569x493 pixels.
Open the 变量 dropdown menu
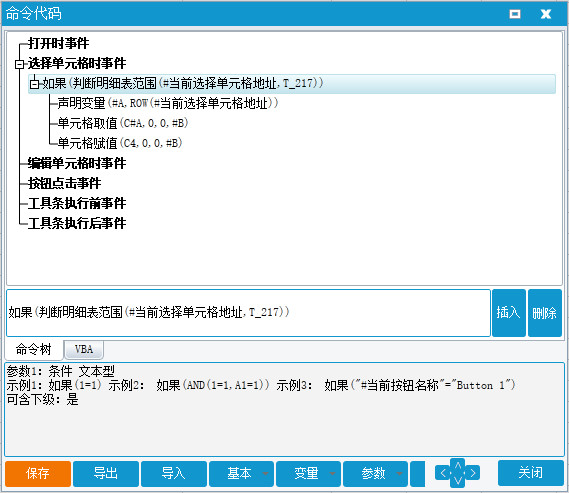point(308,473)
